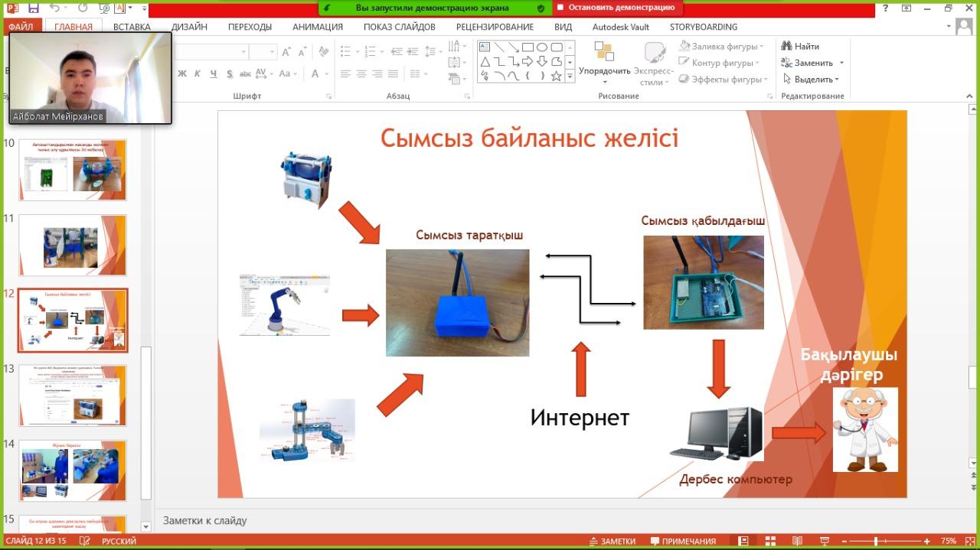Click Остановить демонстрацию button

pyautogui.click(x=616, y=8)
